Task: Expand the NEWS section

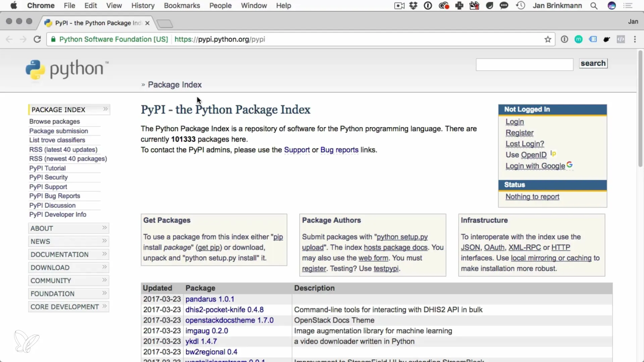Action: [x=69, y=241]
